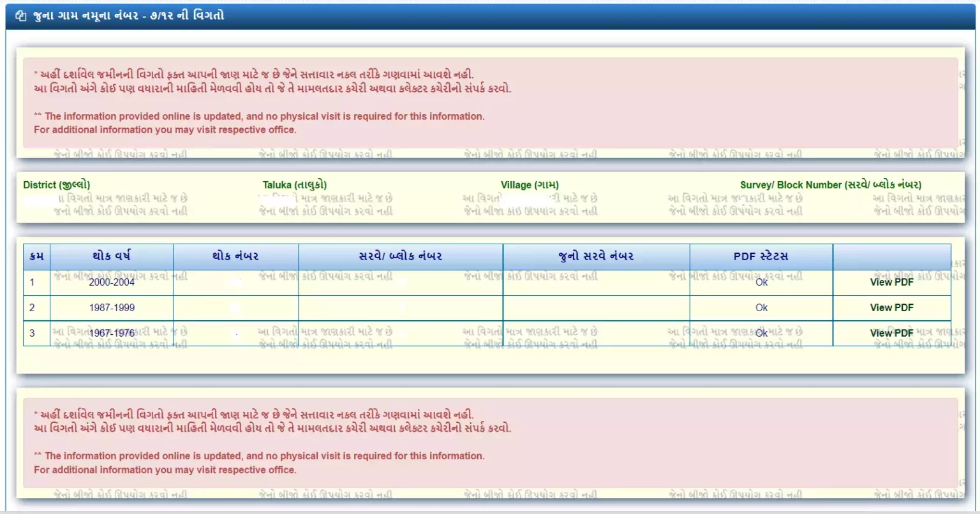
Task: Click the સરવે/ બ્લોક નંબર table header
Action: coord(400,256)
